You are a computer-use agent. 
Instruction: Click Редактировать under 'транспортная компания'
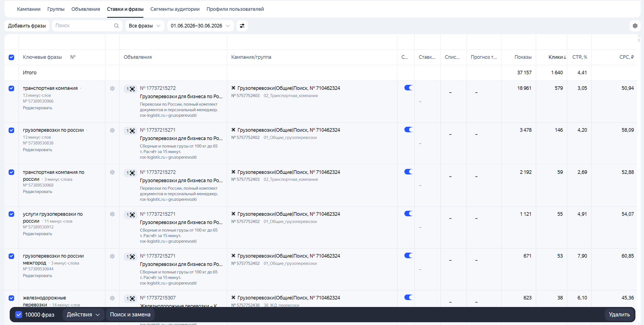click(37, 108)
